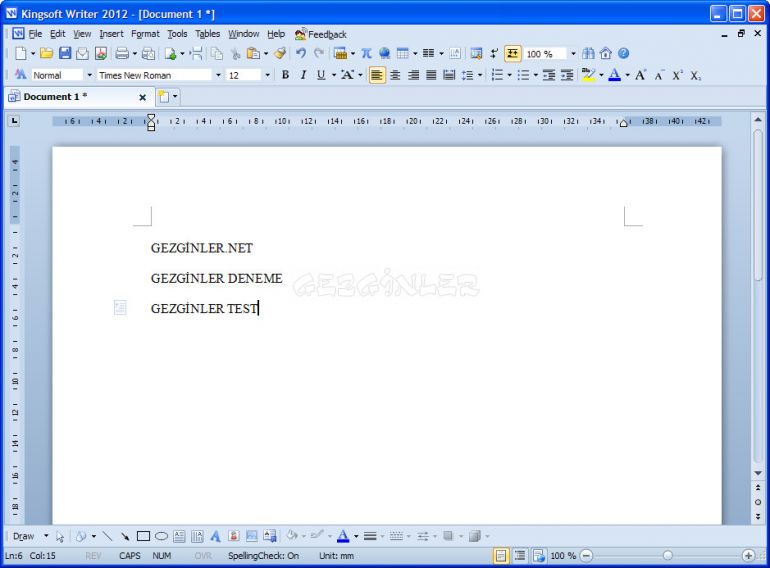Export document to PDF
Screen dimensions: 770x568
(101, 54)
